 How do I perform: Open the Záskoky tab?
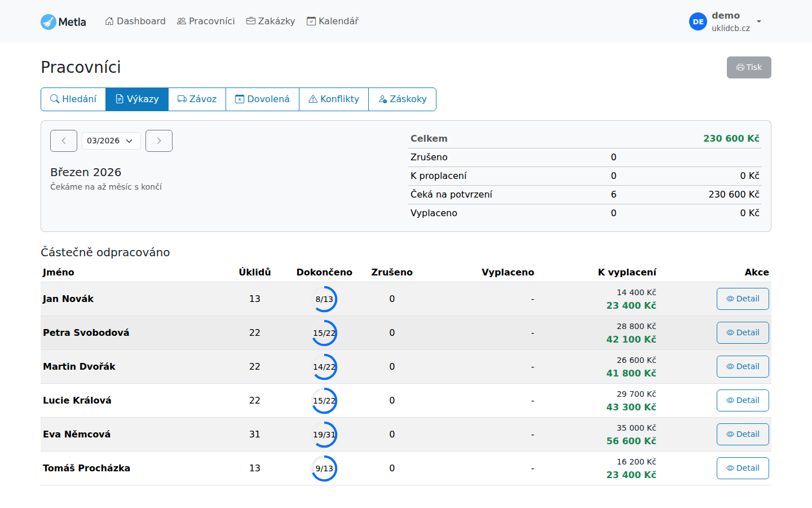pos(402,99)
